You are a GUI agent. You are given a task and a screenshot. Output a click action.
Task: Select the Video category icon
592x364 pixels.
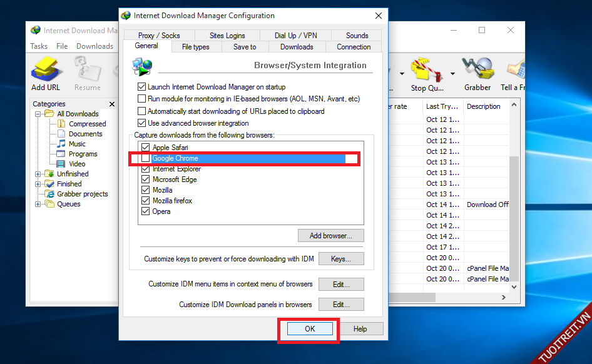click(61, 164)
